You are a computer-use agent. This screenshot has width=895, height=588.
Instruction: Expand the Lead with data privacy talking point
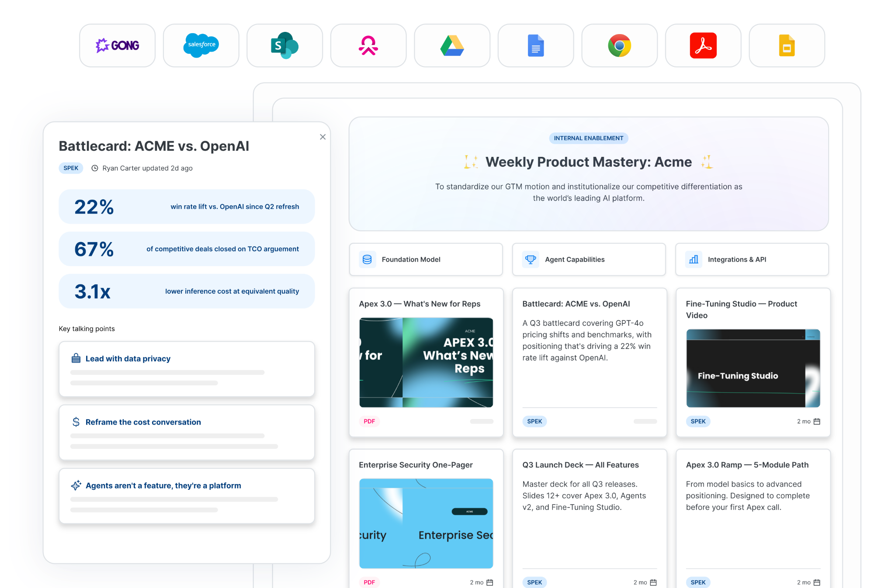click(187, 369)
